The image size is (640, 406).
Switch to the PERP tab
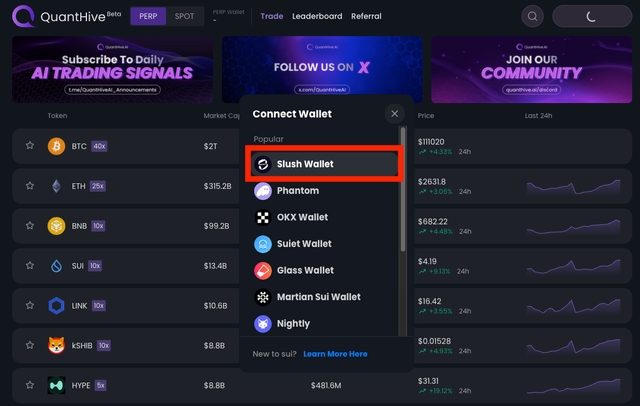coord(148,16)
